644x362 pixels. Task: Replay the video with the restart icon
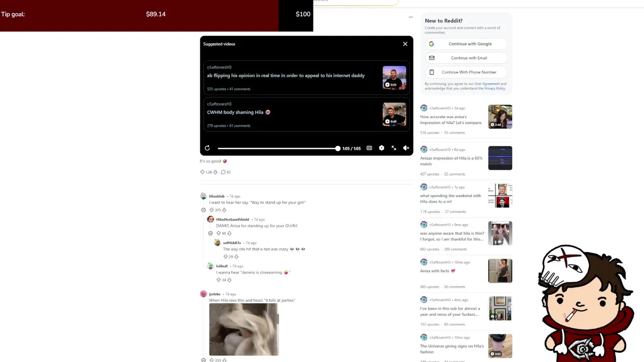pos(207,148)
